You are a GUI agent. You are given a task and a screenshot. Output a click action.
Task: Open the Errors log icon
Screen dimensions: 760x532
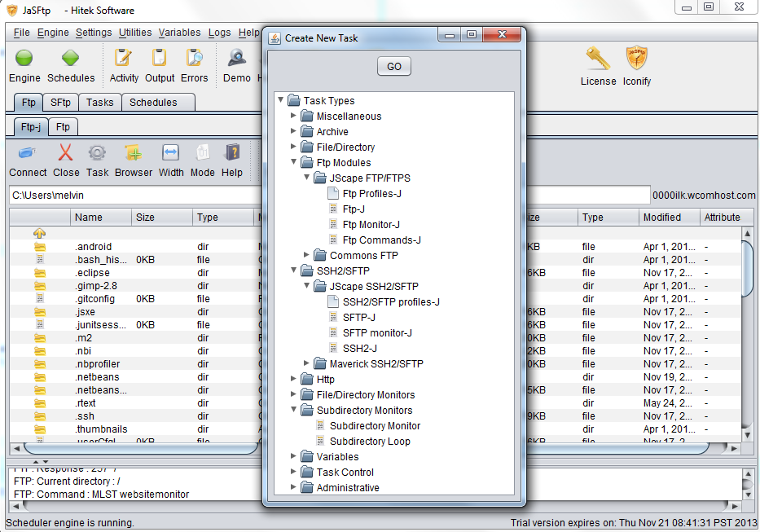tap(195, 58)
